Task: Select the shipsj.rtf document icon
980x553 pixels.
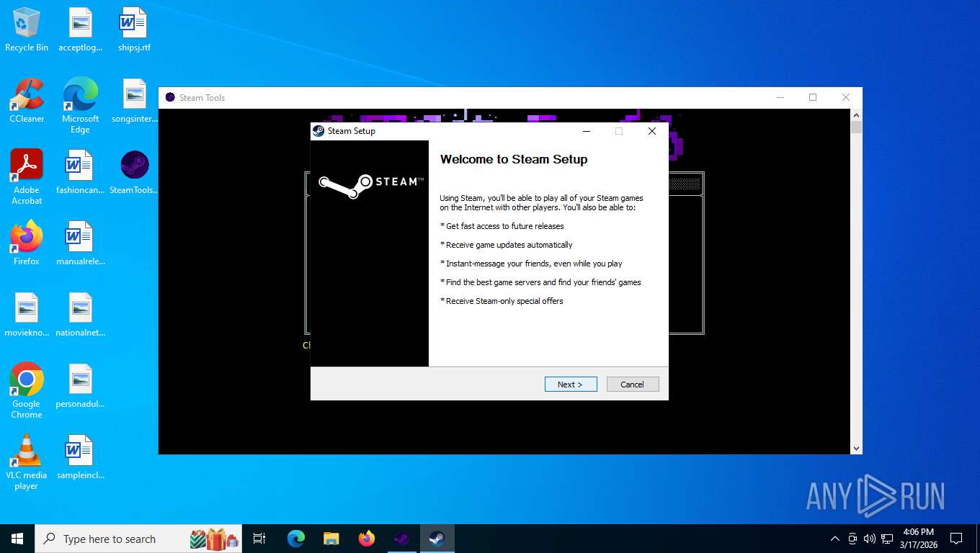Action: coord(135,30)
